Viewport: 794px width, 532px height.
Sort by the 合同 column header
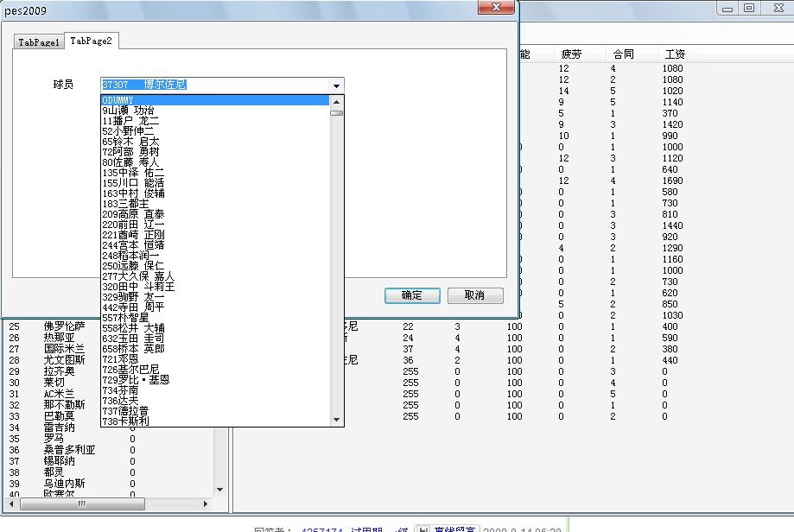(x=622, y=54)
